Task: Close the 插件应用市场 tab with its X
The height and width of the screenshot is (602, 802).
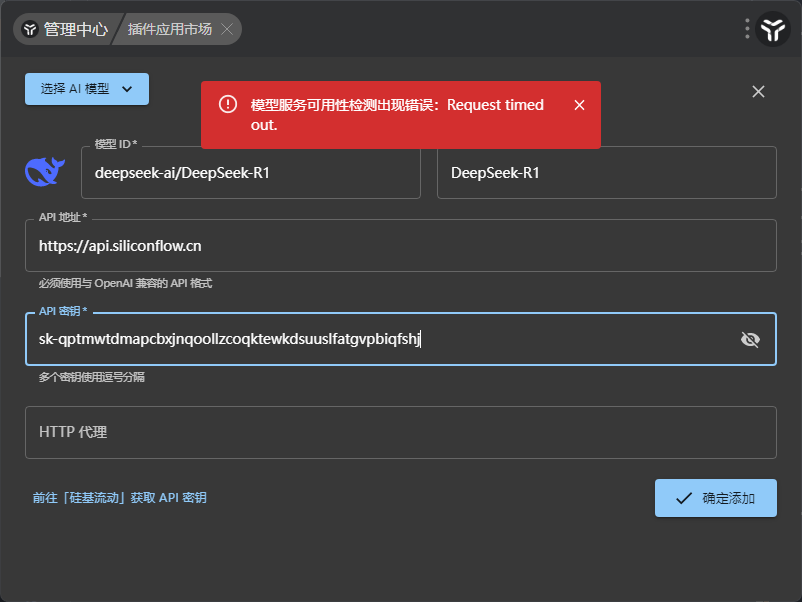Action: click(228, 29)
